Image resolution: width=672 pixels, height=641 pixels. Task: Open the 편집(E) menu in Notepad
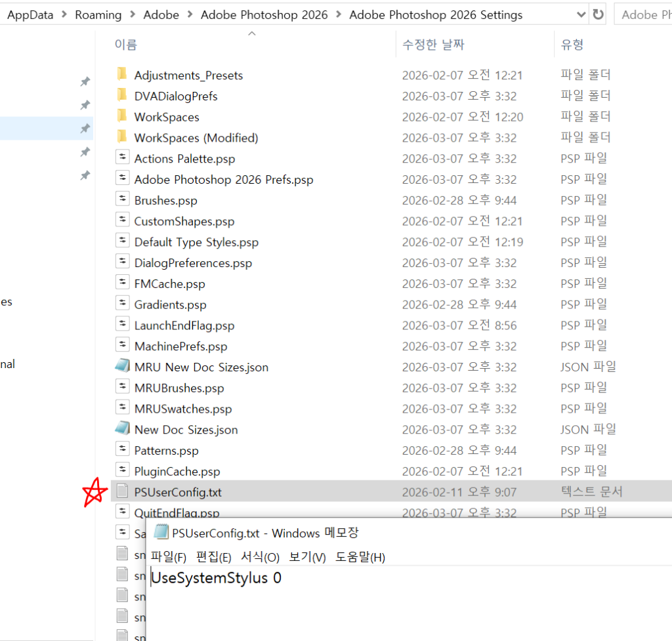pyautogui.click(x=213, y=557)
